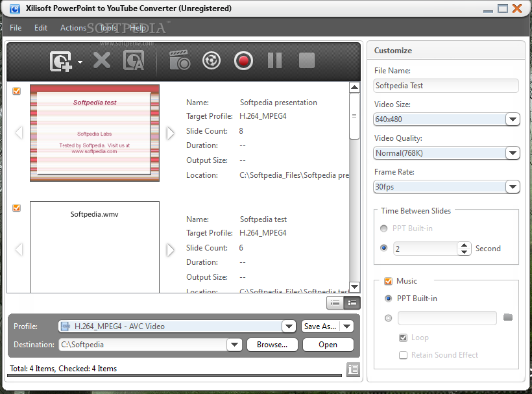Decrease seconds with stepper down arrow

tap(464, 252)
